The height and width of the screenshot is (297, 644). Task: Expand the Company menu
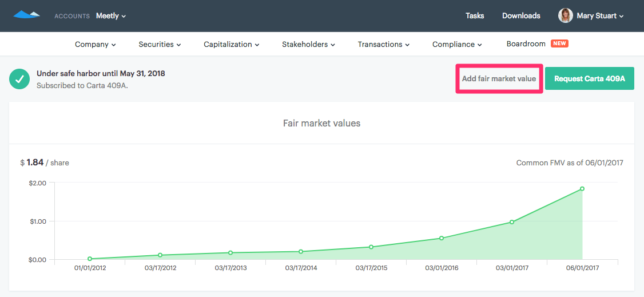pos(96,45)
